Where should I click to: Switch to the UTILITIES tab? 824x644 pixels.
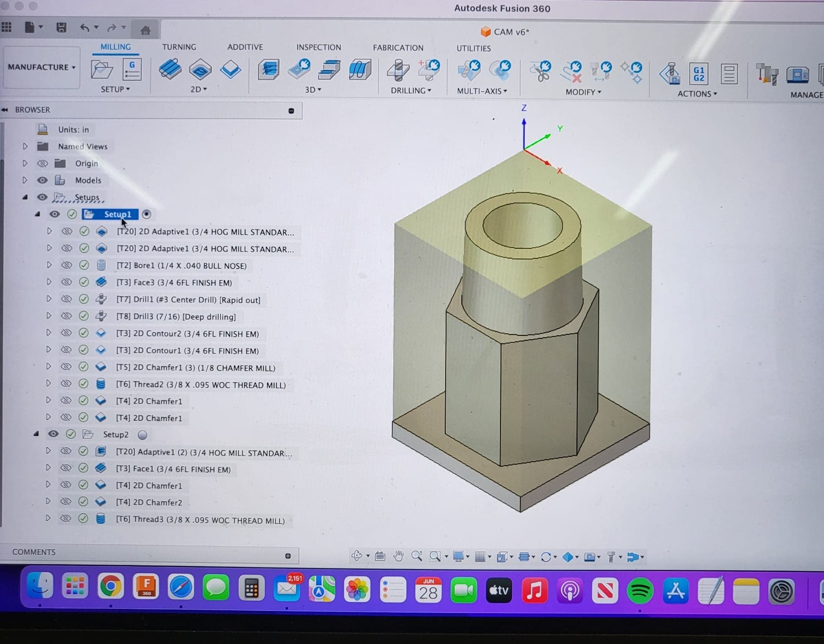tap(474, 48)
